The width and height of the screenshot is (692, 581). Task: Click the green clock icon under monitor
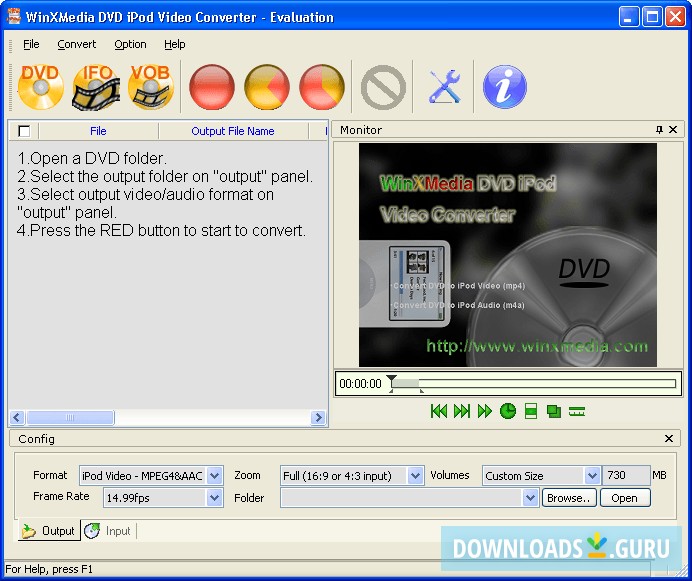pyautogui.click(x=508, y=411)
